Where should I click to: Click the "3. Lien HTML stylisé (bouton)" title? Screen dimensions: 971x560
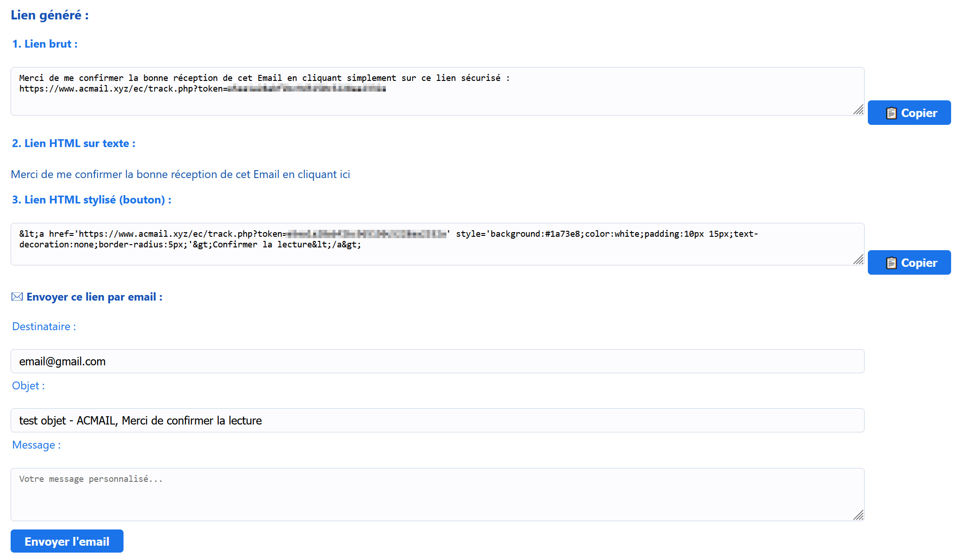(92, 200)
